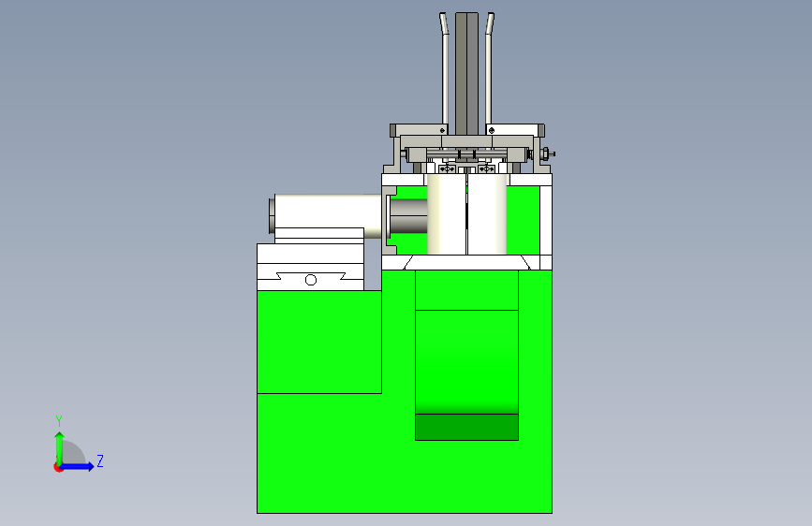Click the red origin dot of the triad

[57, 467]
